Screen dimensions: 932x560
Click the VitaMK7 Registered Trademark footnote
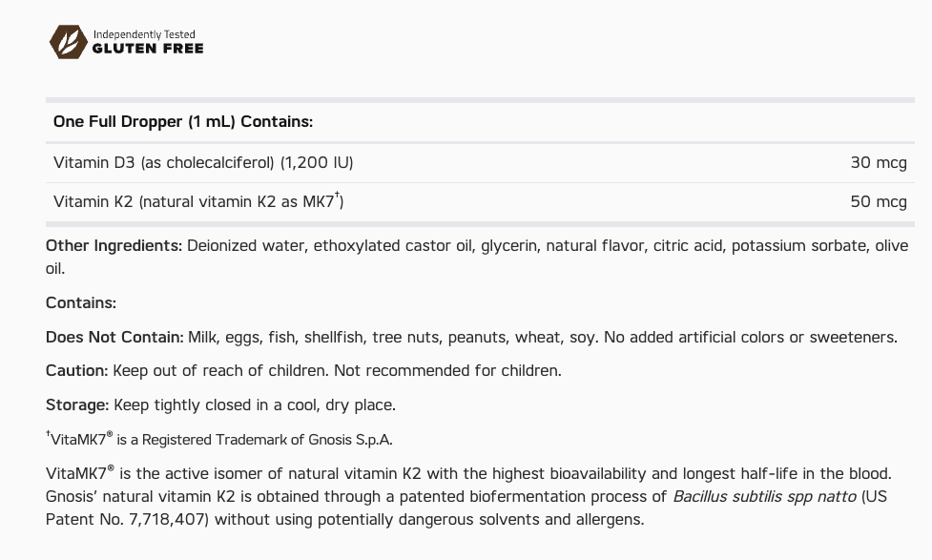tap(218, 440)
